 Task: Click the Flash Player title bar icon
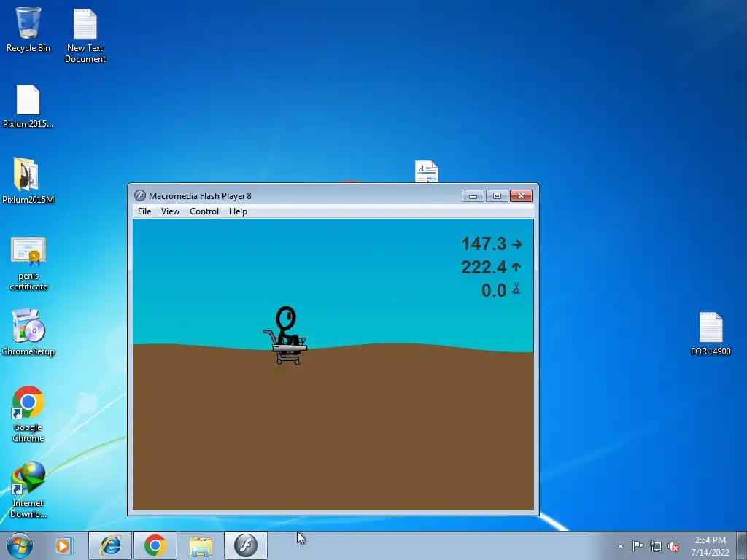click(x=139, y=195)
